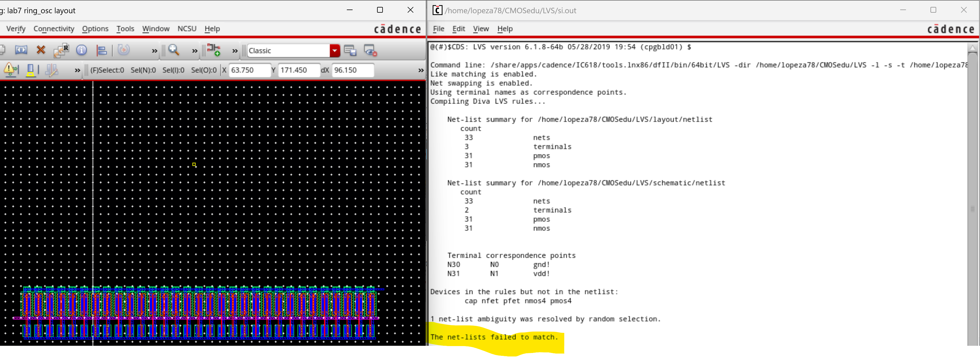Image resolution: width=980 pixels, height=357 pixels.
Task: Open the Classic workspace dropdown
Action: tap(334, 51)
